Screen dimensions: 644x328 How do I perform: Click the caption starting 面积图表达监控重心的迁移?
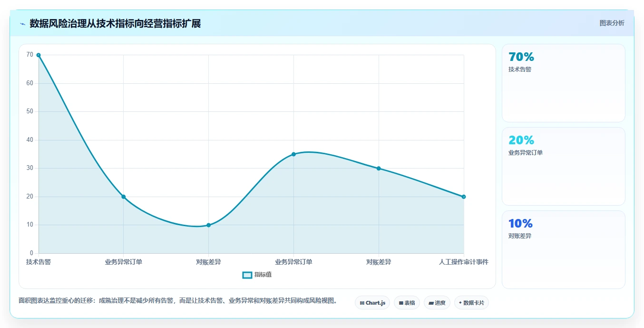tap(178, 301)
